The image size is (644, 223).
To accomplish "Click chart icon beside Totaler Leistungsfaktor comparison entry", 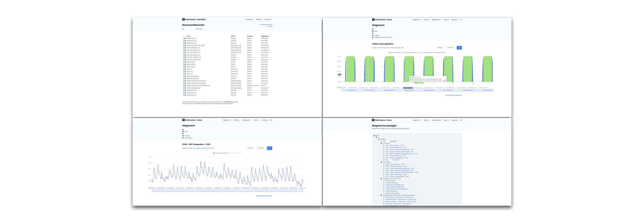I will 384,193.
